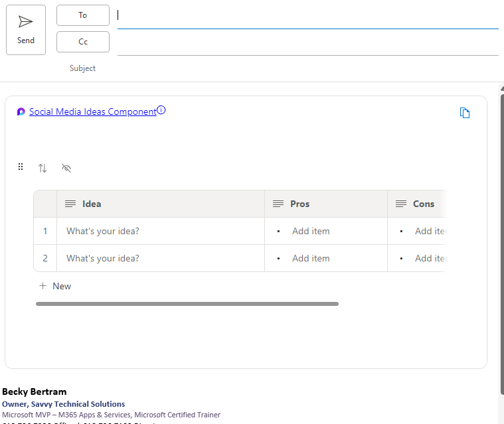Toggle the hide columns eye icon
504x424 pixels.
(66, 168)
